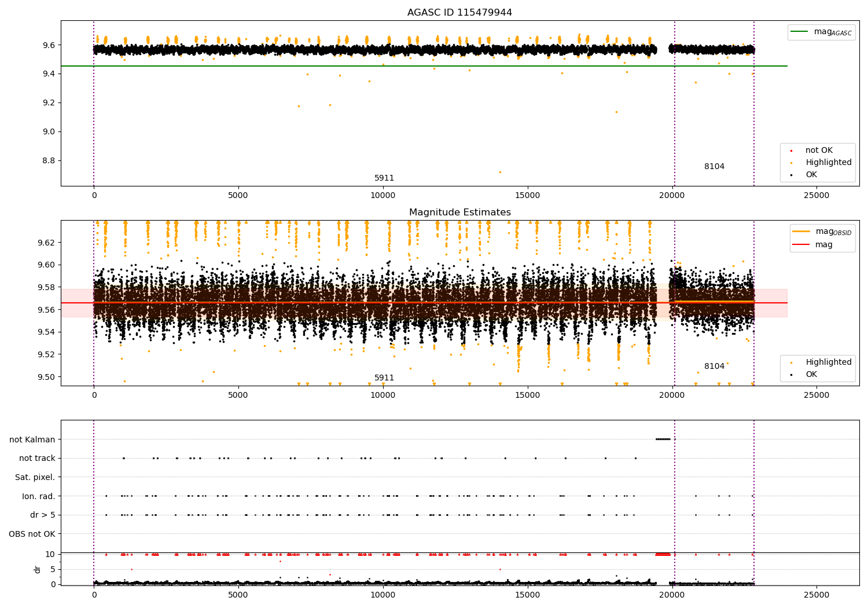Click OK marker in Magnitude Estimates lower legend

point(791,375)
